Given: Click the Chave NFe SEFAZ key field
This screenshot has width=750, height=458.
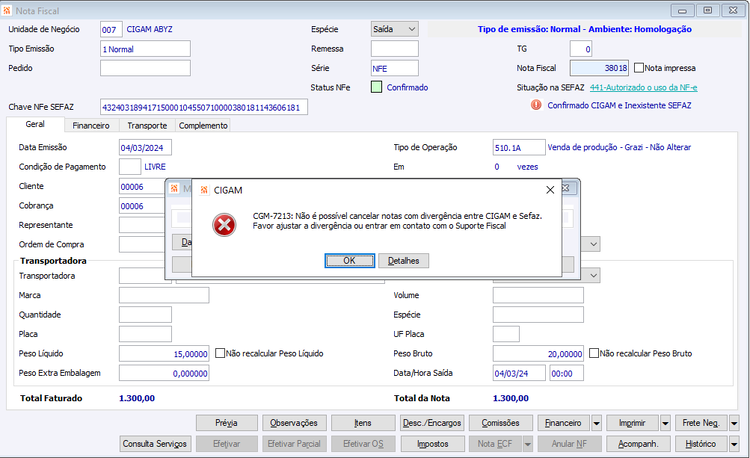Looking at the screenshot, I should pos(204,107).
